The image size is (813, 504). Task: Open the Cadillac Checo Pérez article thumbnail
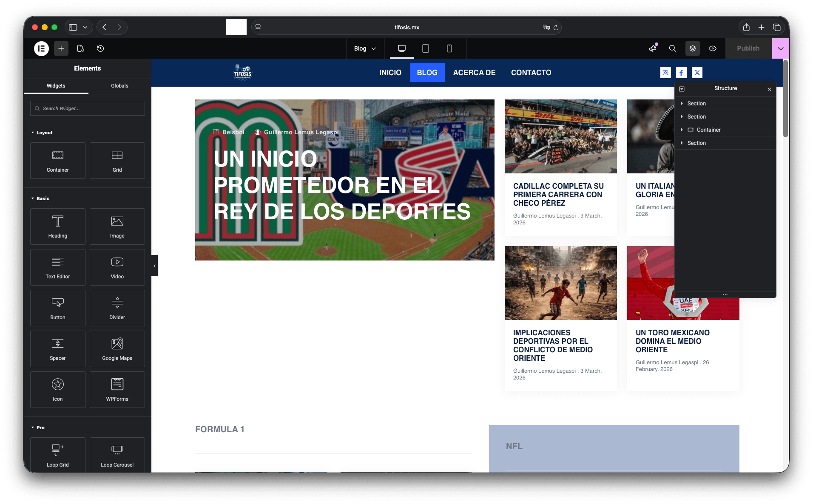click(560, 136)
